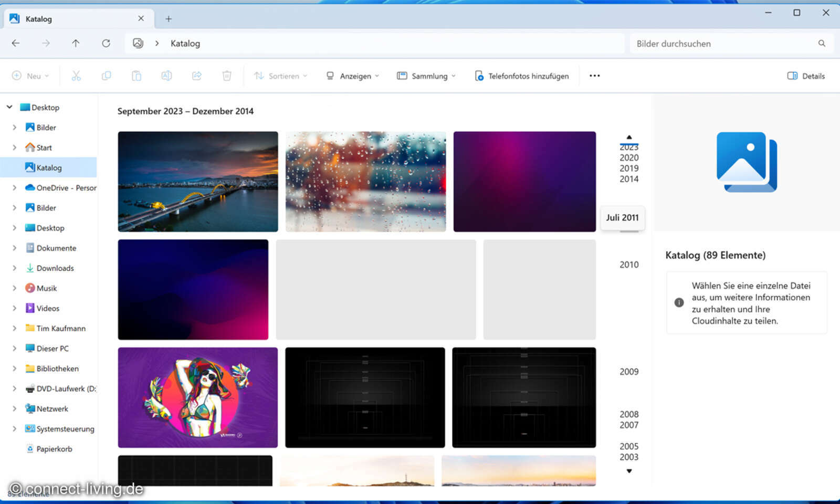
Task: Click the search magnifier in Bilder durchsuchen
Action: [x=822, y=43]
